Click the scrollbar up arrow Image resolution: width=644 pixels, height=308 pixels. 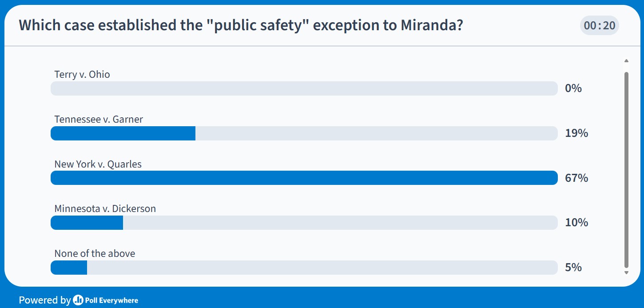(x=626, y=61)
